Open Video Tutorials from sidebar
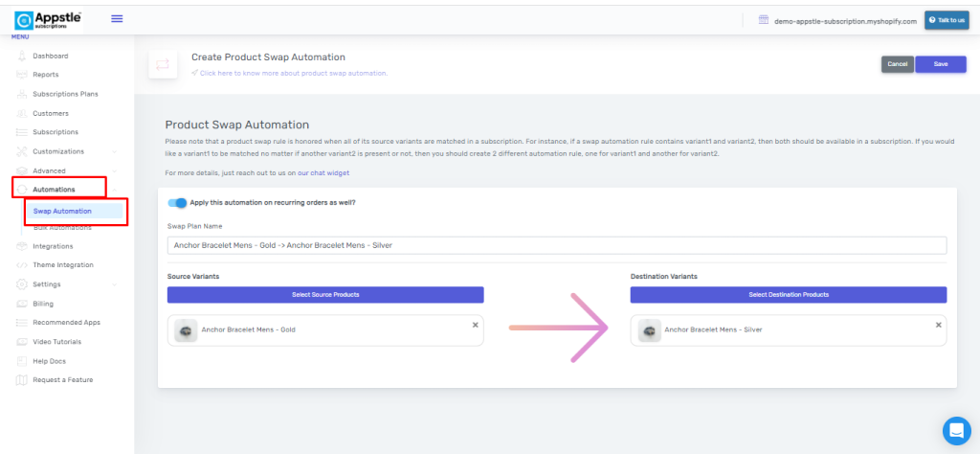The image size is (980, 454). pyautogui.click(x=56, y=342)
